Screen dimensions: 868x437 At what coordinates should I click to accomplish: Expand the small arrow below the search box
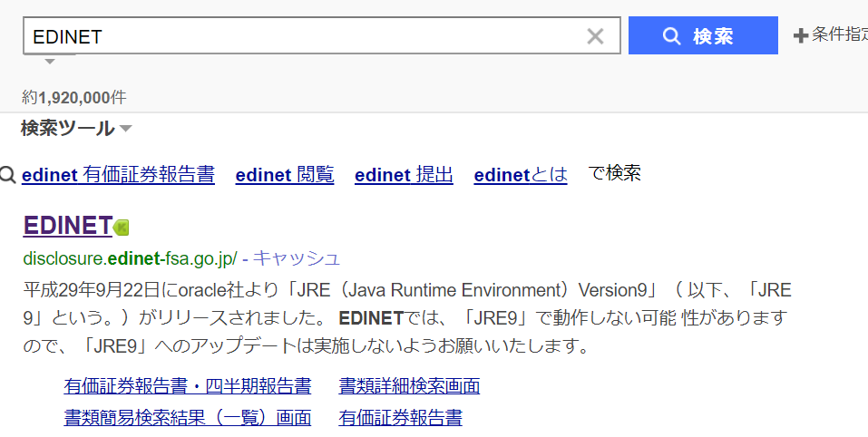[x=50, y=62]
